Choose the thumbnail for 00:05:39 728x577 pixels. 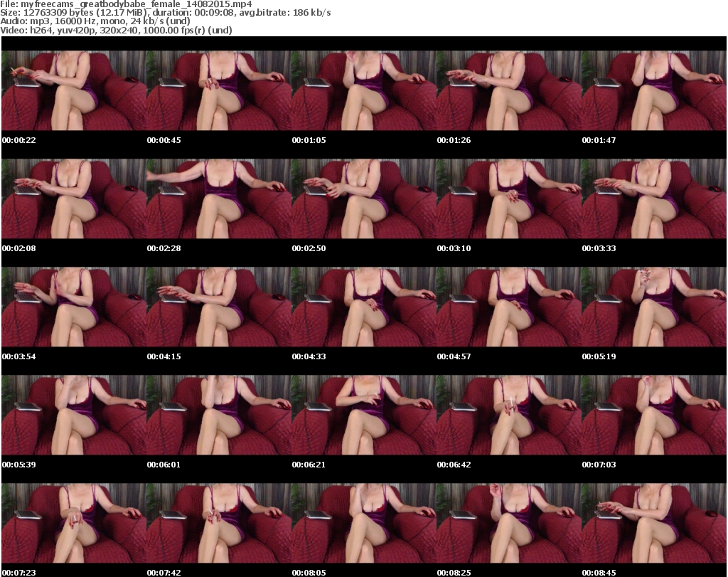point(74,415)
